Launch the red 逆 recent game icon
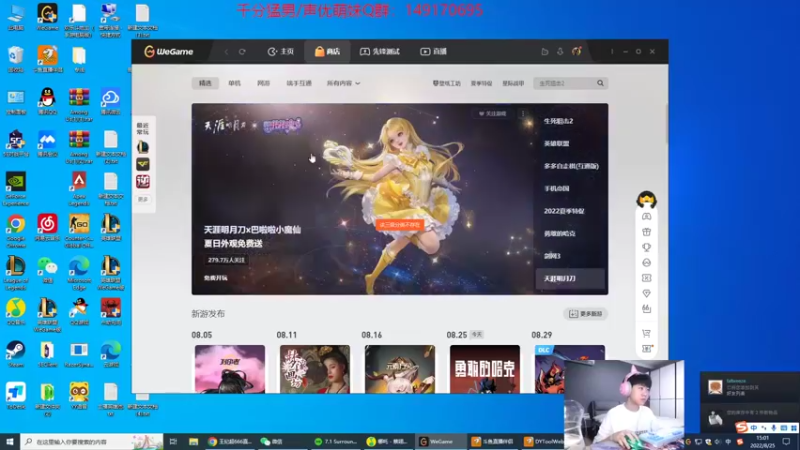 click(143, 182)
